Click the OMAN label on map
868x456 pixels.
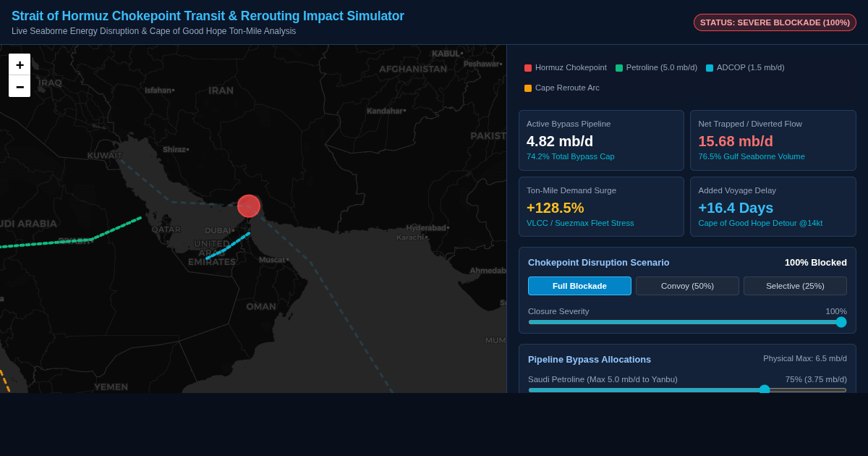[x=261, y=306]
